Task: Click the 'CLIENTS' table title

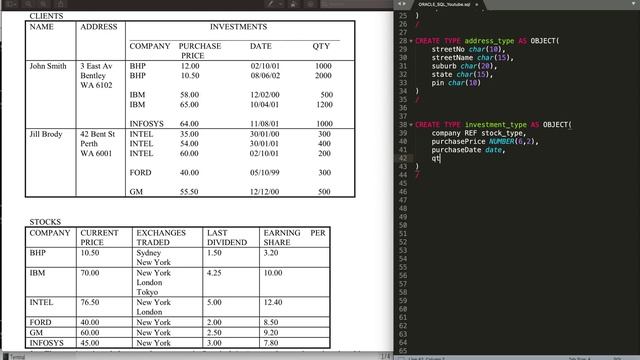Action: click(x=46, y=16)
